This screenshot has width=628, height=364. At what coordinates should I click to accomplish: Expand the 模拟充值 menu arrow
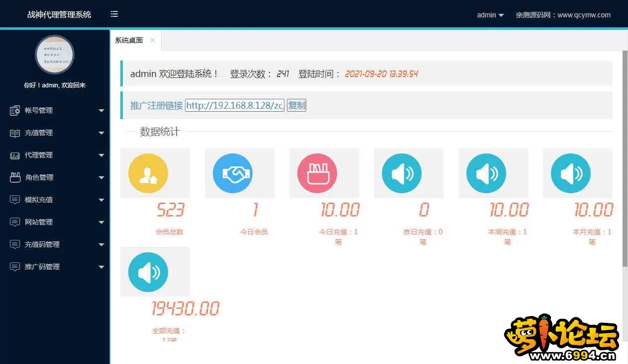pos(101,200)
